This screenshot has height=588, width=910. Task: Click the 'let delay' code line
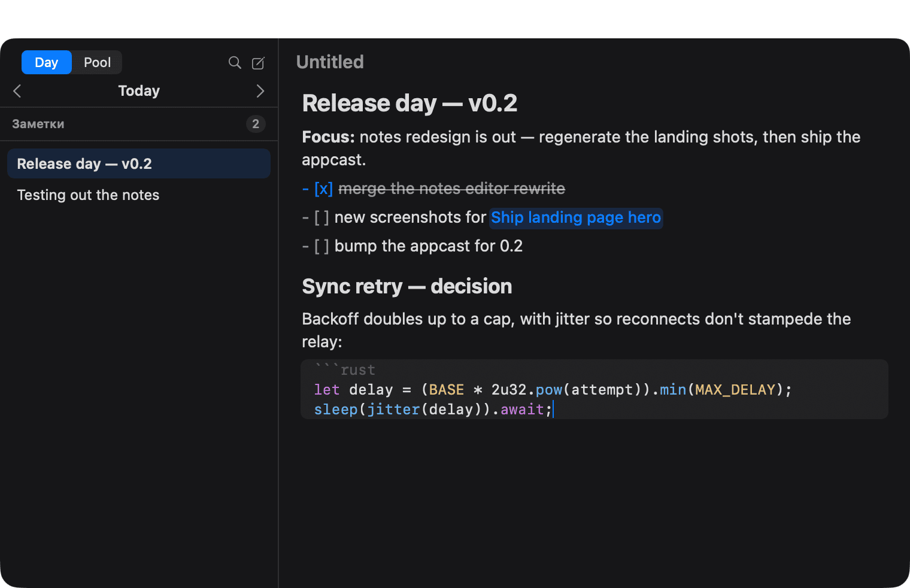coord(553,390)
